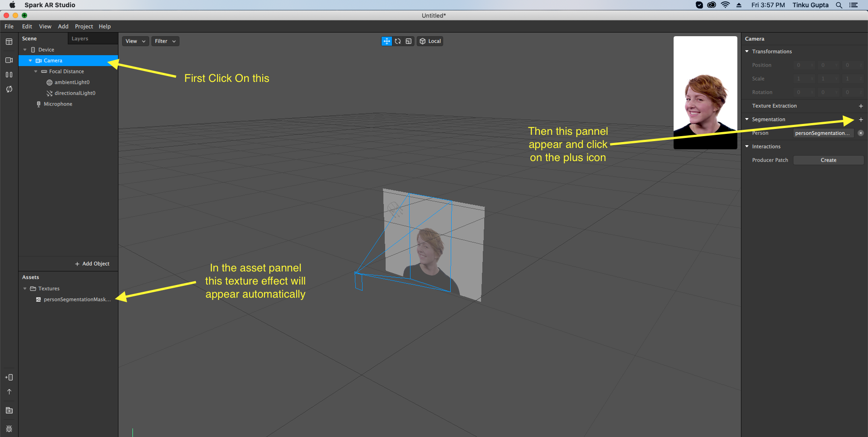Click the asset library folder icon
Image resolution: width=868 pixels, height=437 pixels.
coord(9,410)
